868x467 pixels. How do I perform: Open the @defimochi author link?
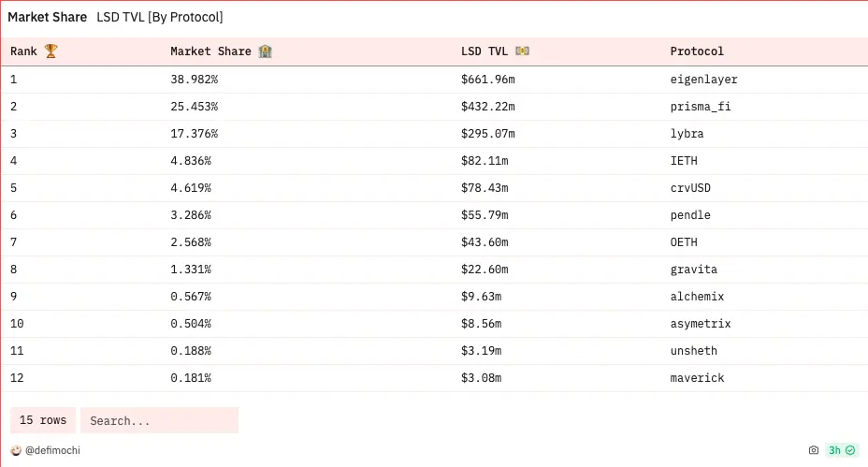pos(52,450)
